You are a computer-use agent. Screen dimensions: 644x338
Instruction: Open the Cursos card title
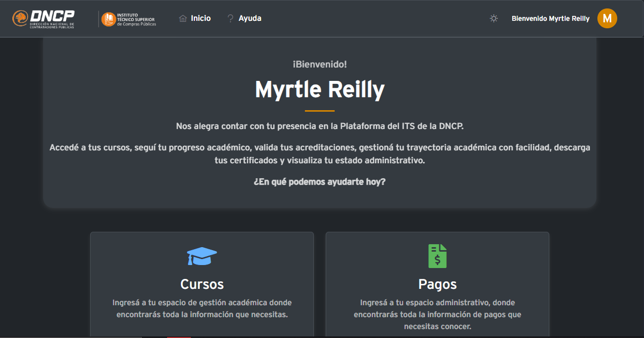click(x=202, y=284)
